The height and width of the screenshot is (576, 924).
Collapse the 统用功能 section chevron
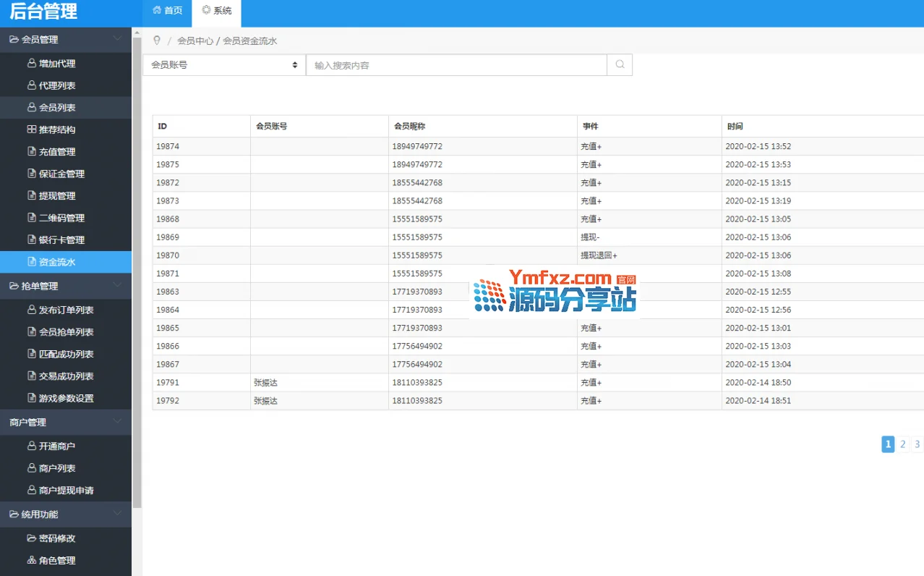click(x=117, y=514)
